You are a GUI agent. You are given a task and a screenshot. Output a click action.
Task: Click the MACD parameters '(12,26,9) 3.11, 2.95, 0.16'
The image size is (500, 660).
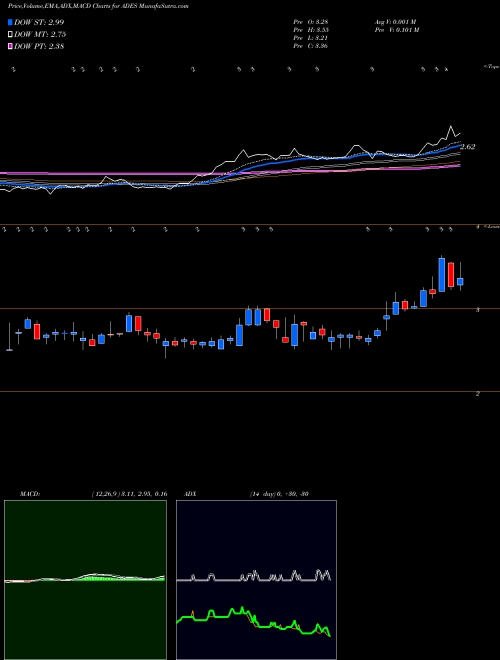[129, 494]
